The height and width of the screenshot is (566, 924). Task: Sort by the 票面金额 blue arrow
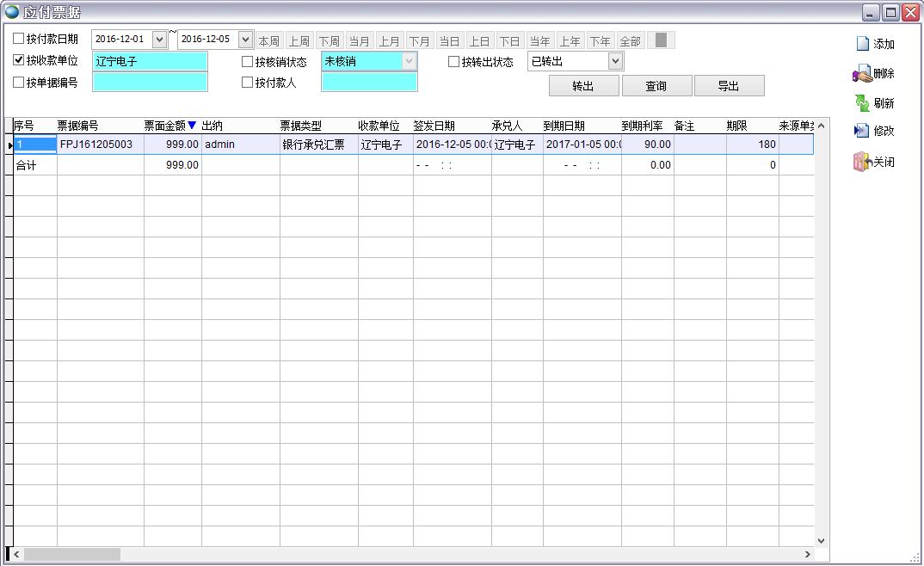pyautogui.click(x=192, y=126)
